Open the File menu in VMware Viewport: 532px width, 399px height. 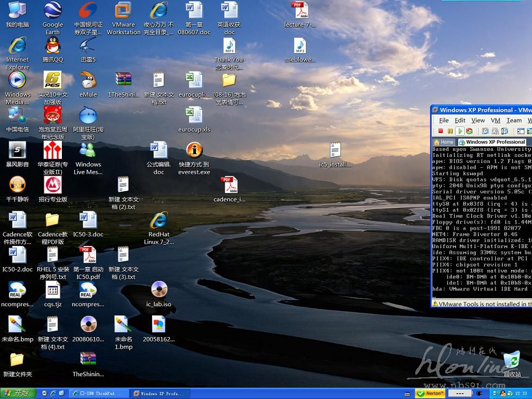pyautogui.click(x=444, y=121)
